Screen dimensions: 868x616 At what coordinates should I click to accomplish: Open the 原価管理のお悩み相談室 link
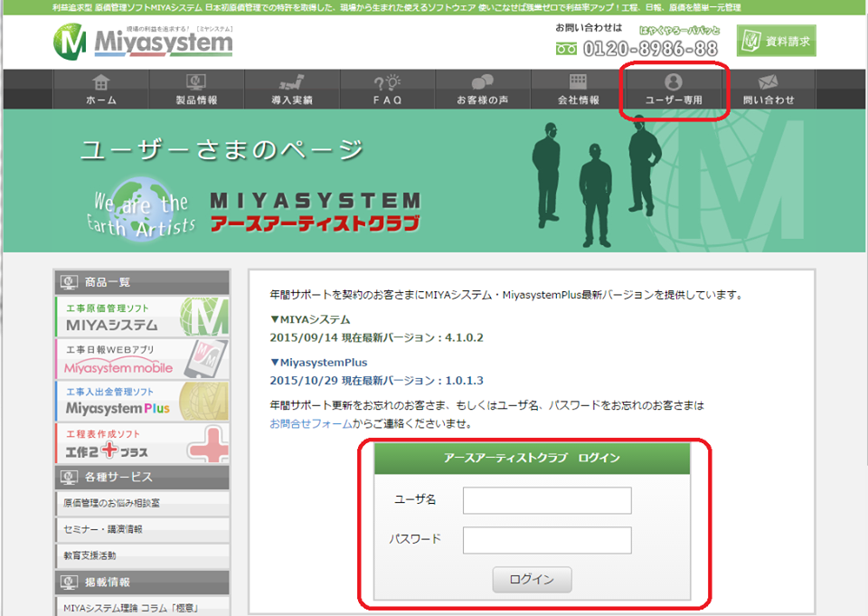point(142,503)
